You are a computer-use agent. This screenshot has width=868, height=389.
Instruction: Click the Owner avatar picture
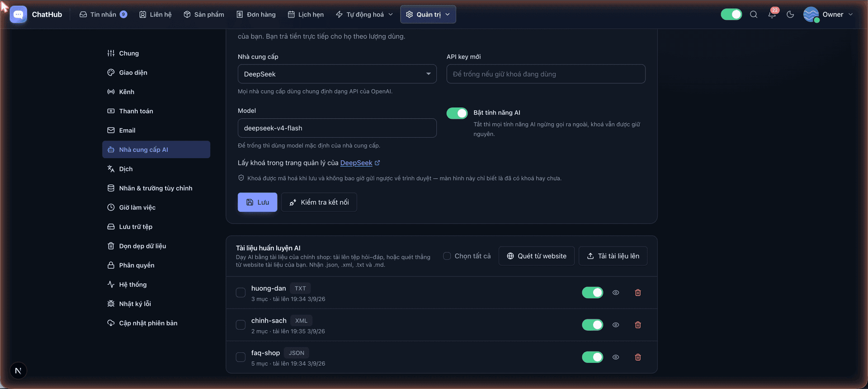coord(811,14)
